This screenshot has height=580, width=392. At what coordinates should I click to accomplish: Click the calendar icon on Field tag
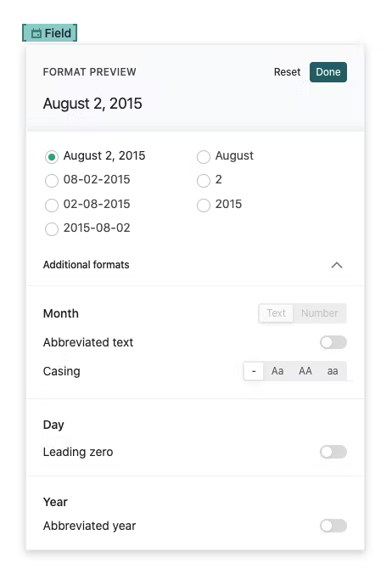(36, 33)
